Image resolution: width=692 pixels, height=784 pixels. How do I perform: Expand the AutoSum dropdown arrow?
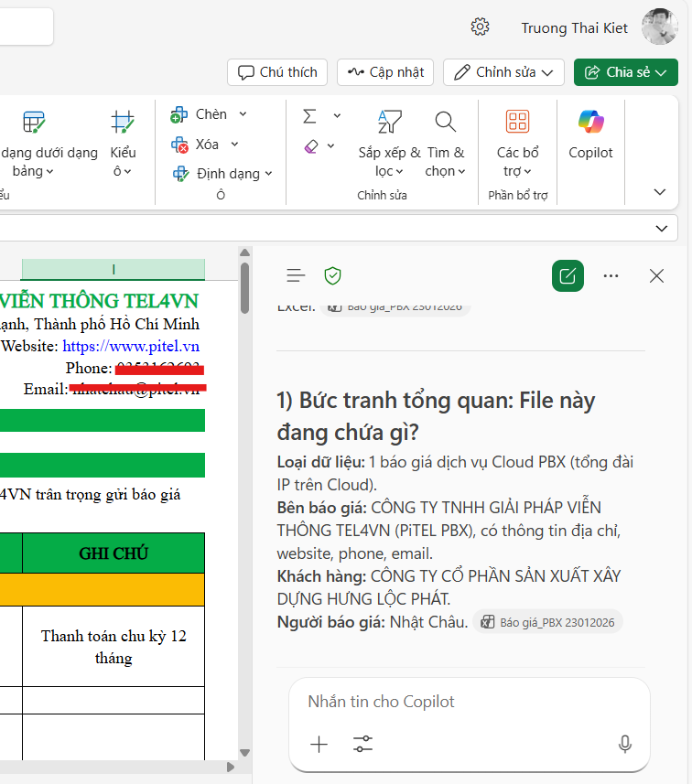[x=337, y=115]
